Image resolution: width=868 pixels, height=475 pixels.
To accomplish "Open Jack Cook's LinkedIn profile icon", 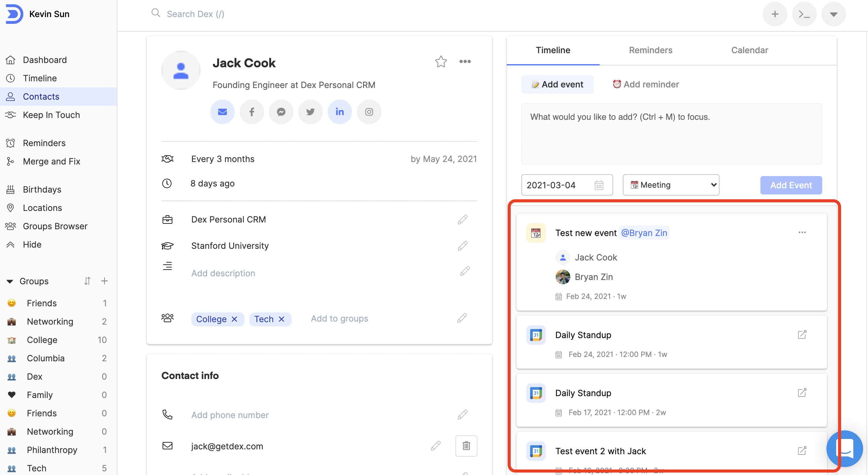I will 340,112.
